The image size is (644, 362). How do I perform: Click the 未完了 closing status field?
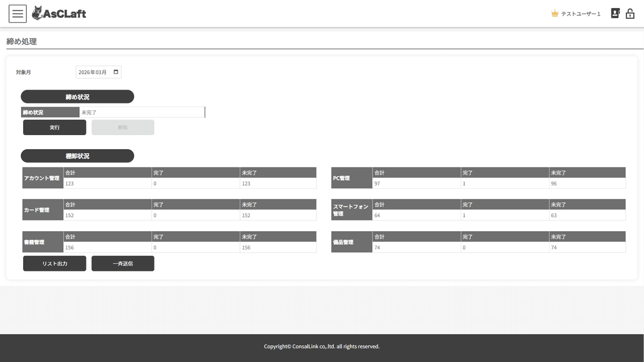(142, 112)
